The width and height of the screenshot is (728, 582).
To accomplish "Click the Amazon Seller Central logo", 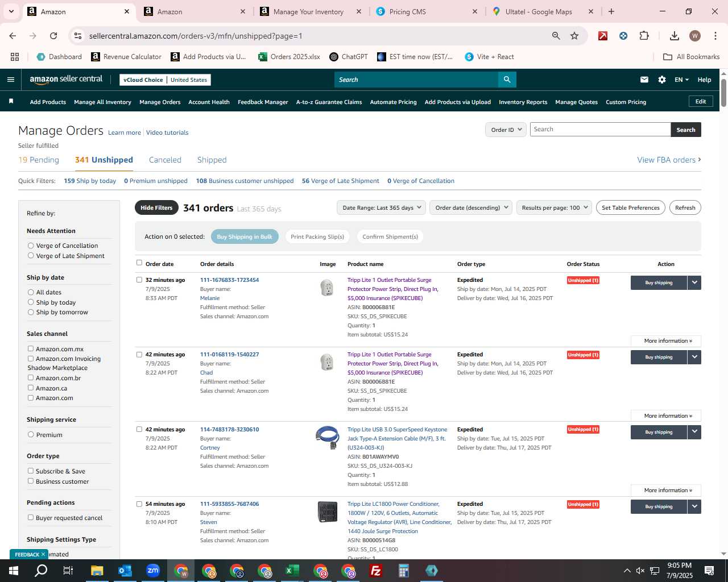I will click(x=66, y=80).
